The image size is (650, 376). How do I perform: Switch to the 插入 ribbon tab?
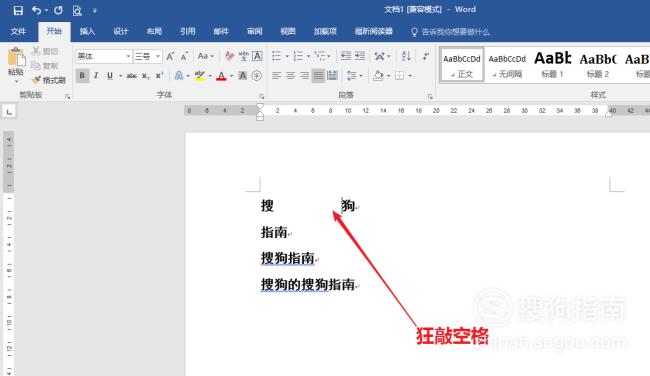(x=87, y=32)
